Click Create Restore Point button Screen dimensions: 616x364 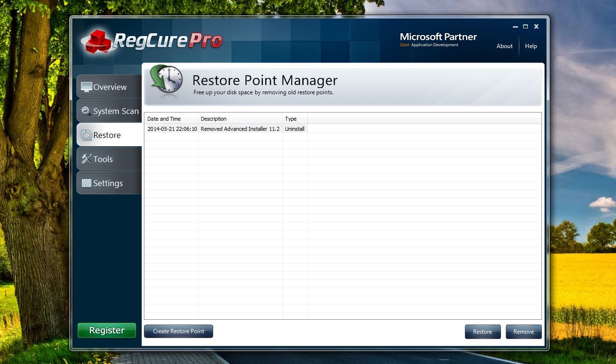[179, 331]
